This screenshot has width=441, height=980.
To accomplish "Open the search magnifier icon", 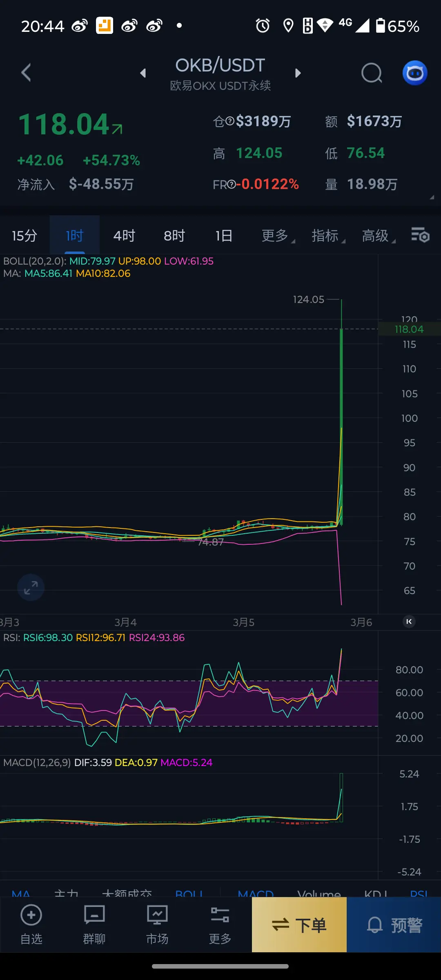I will click(372, 73).
